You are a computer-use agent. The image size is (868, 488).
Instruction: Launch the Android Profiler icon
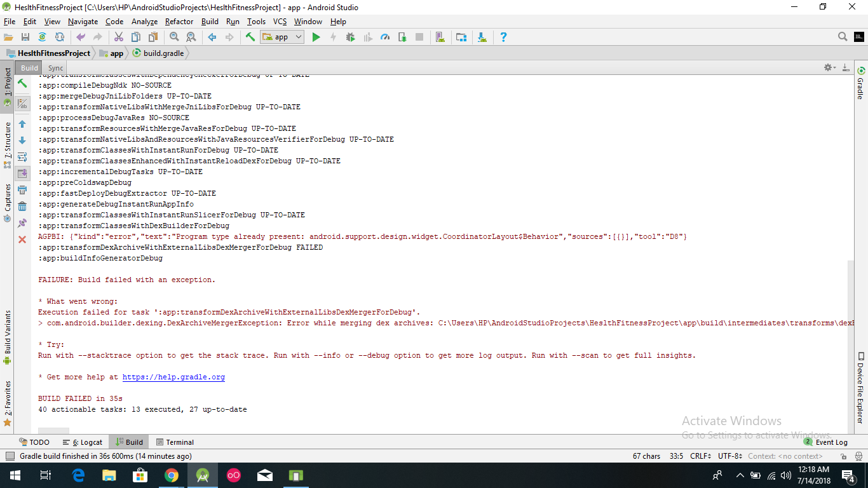pyautogui.click(x=386, y=36)
